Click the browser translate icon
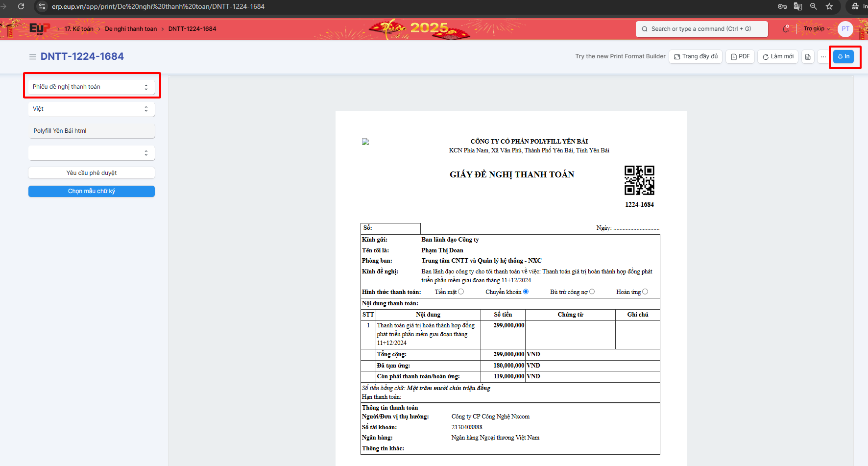The height and width of the screenshot is (466, 868). pyautogui.click(x=798, y=6)
